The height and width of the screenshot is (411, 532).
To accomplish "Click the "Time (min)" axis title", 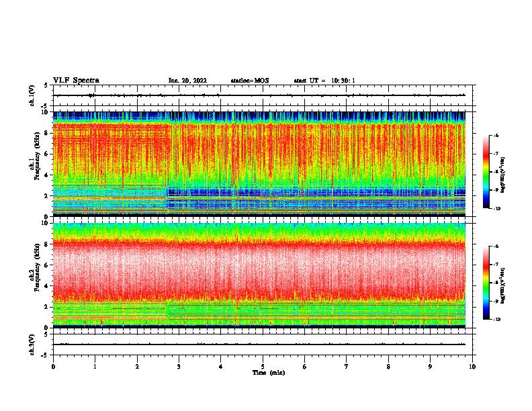I will tap(269, 373).
